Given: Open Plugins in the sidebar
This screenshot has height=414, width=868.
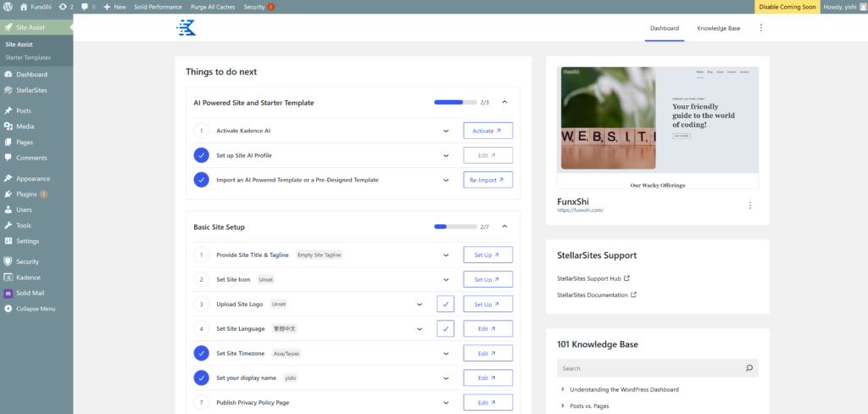Looking at the screenshot, I should [27, 194].
